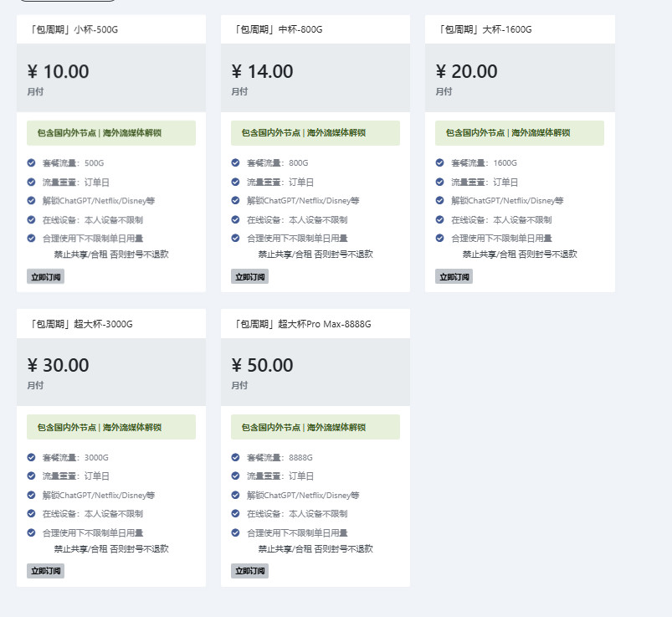This screenshot has height=617, width=672.
Task: Open the 「包周期」小杯-500G plan title
Action: [73, 30]
